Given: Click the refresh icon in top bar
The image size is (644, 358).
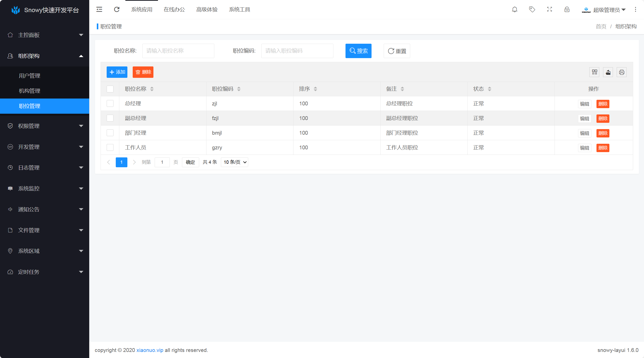Looking at the screenshot, I should coord(117,10).
